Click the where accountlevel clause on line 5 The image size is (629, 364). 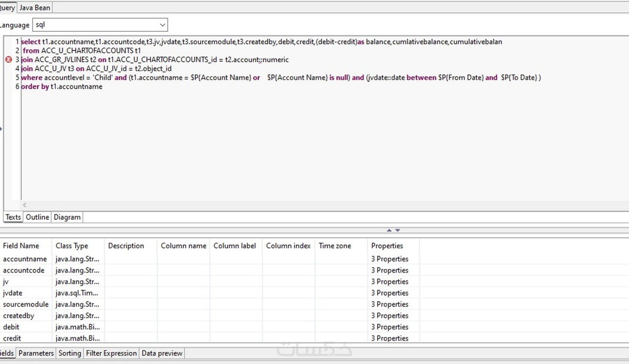coord(281,78)
